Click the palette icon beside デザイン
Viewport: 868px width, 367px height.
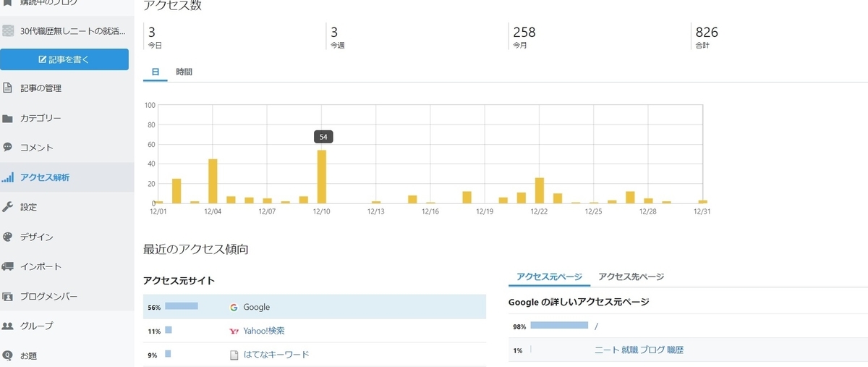tap(8, 237)
